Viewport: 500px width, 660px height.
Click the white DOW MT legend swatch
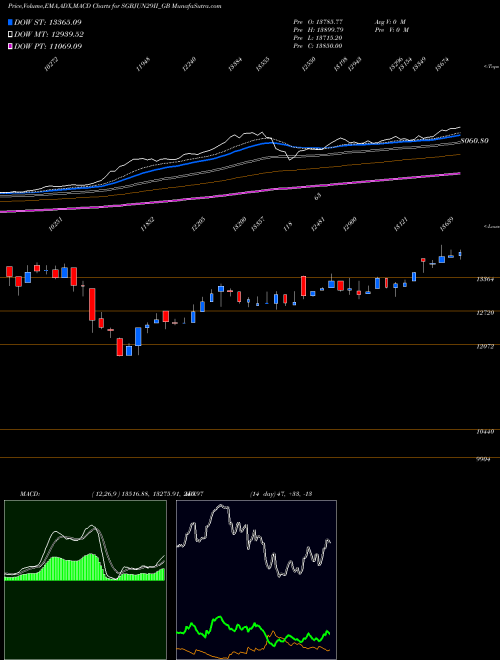coord(10,34)
